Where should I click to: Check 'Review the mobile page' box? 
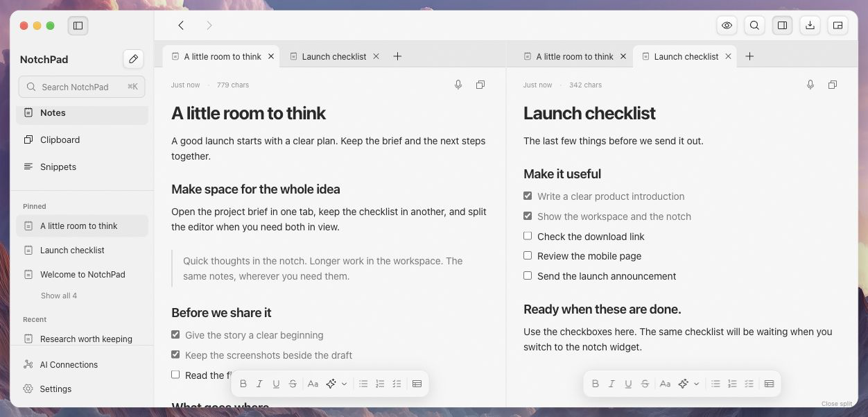click(528, 255)
